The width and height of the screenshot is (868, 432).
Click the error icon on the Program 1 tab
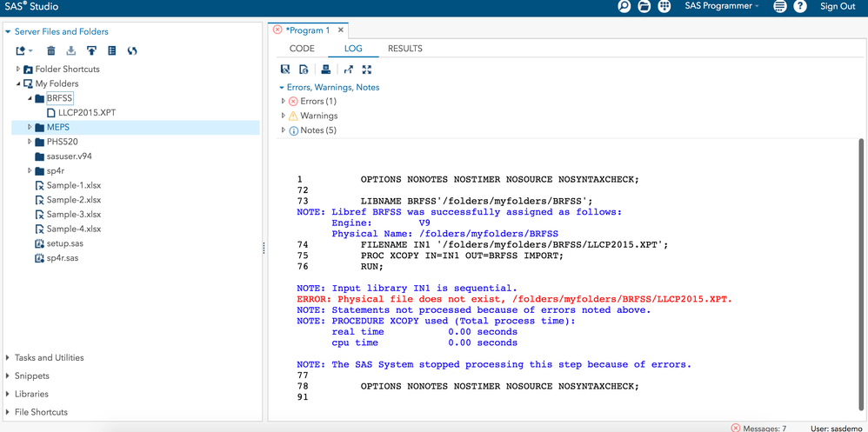pyautogui.click(x=277, y=30)
